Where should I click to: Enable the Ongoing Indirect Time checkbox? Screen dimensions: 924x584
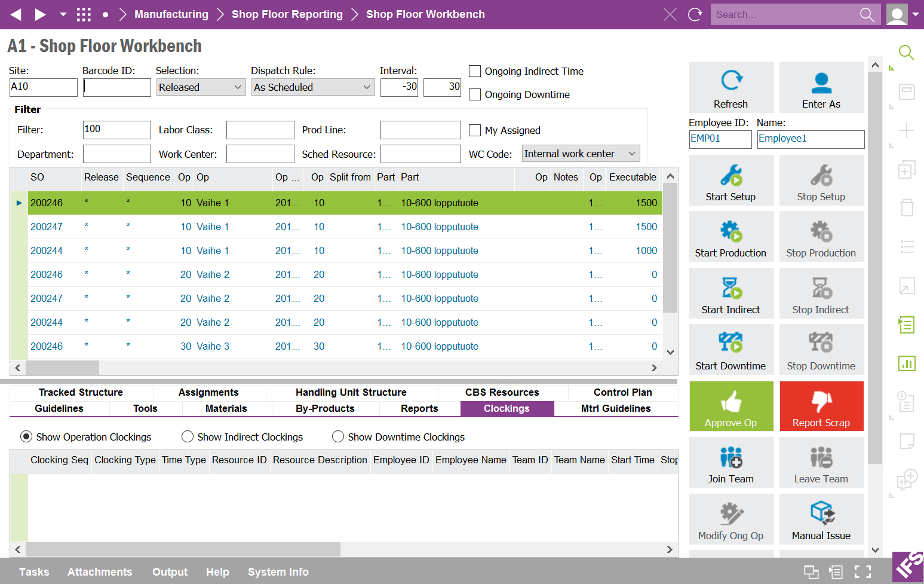(x=475, y=71)
